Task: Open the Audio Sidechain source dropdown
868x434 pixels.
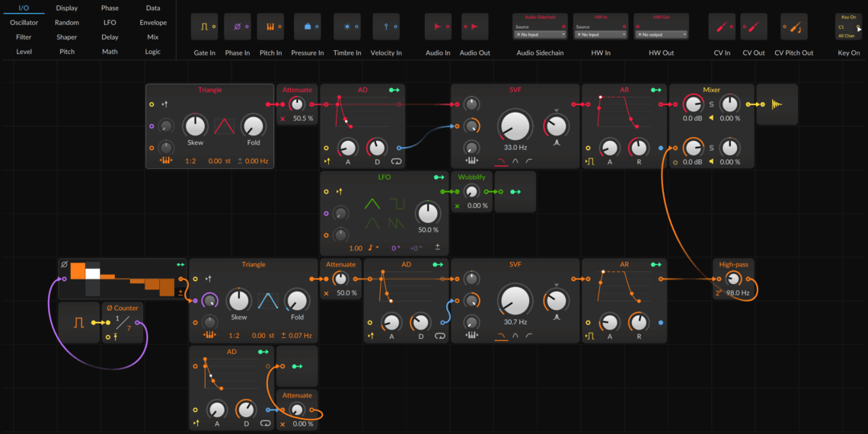Action: tap(540, 34)
